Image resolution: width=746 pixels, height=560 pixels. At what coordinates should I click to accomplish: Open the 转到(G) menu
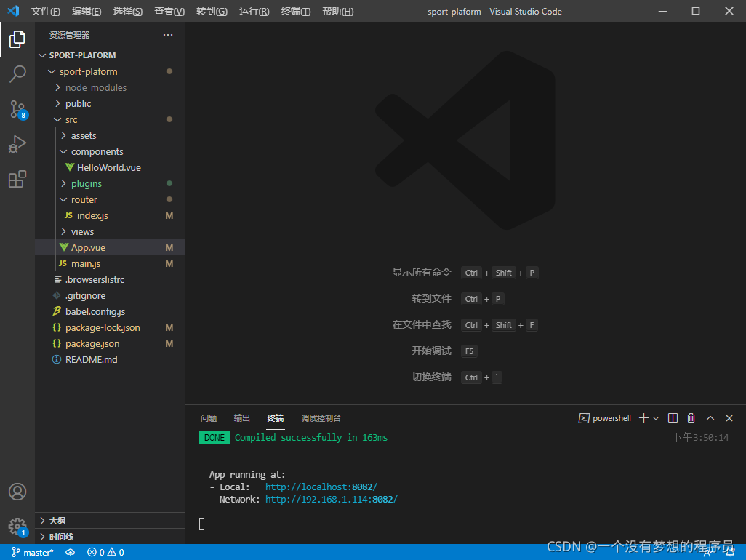coord(212,11)
